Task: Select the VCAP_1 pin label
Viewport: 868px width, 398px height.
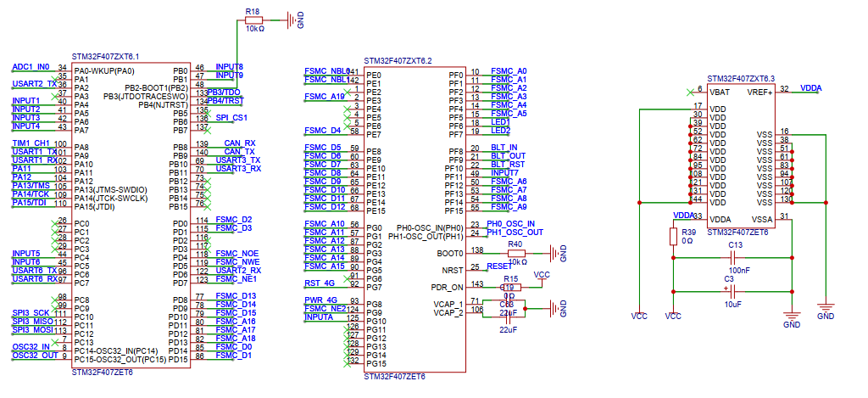Action: point(448,305)
